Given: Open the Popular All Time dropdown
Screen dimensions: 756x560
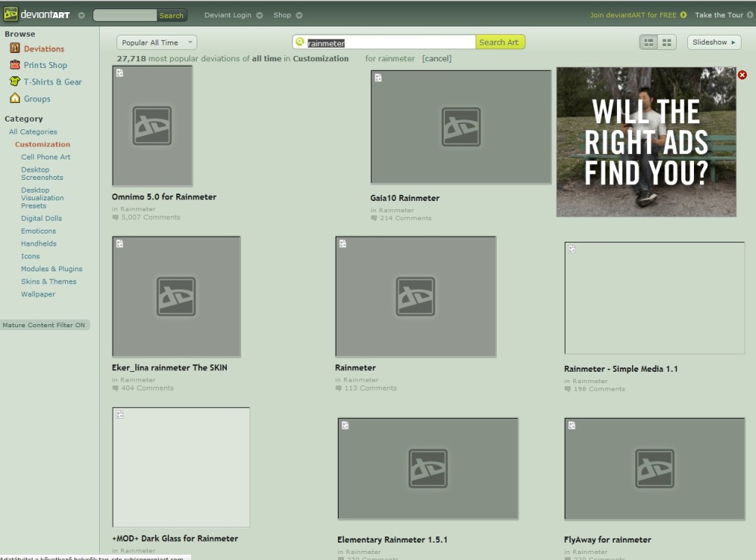Looking at the screenshot, I should point(156,42).
